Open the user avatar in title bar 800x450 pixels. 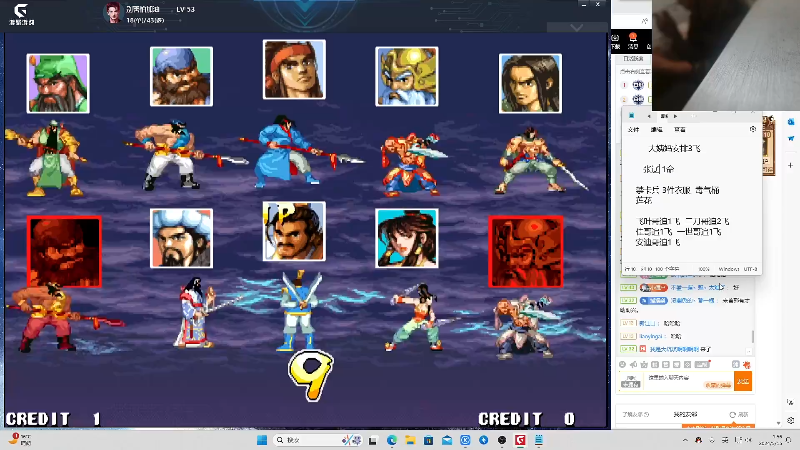(112, 13)
